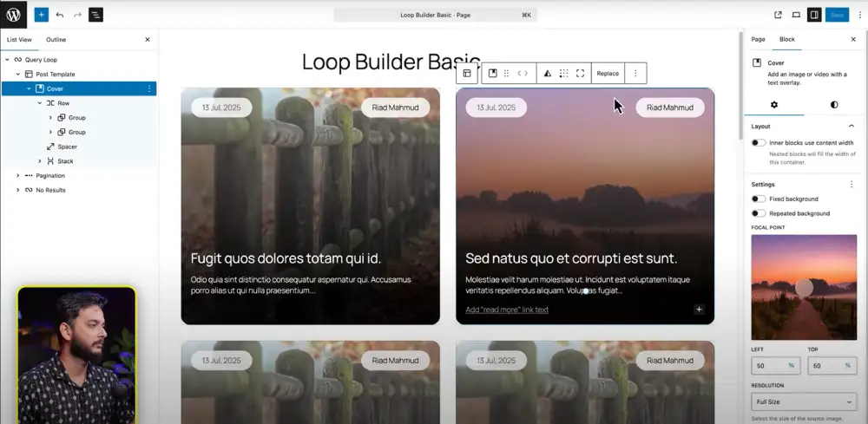This screenshot has height=424, width=868.
Task: Toggle full height icon in block toolbar
Action: click(580, 73)
